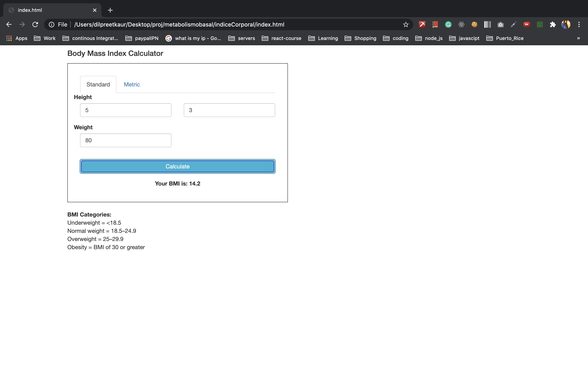Open the node_js bookmarks folder
Image resolution: width=588 pixels, height=367 pixels.
coord(434,38)
